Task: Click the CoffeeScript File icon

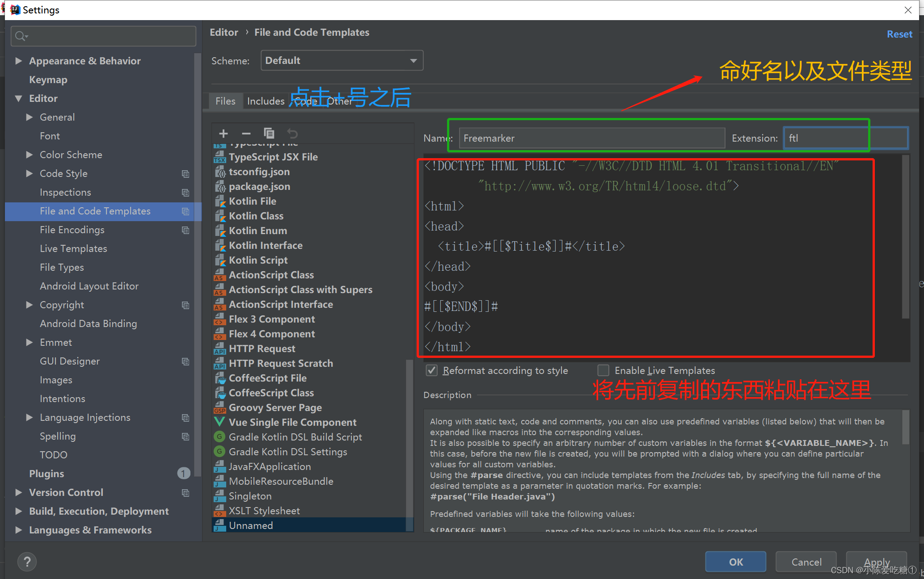Action: (x=219, y=378)
